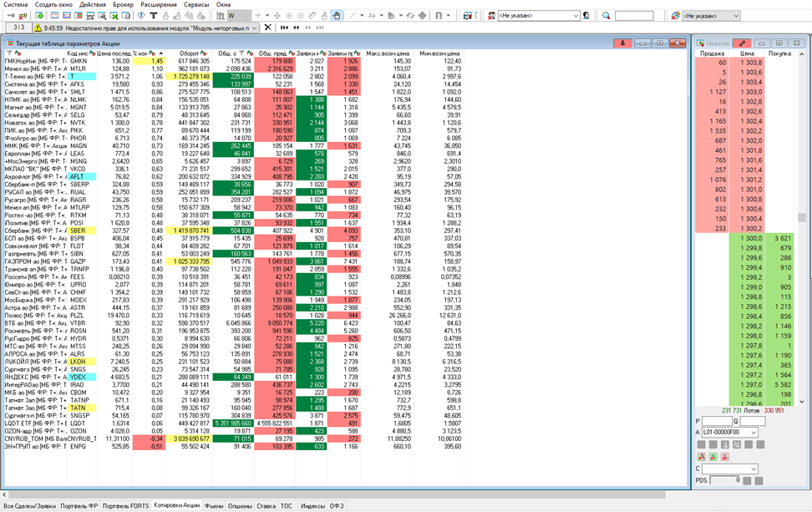
Task: Select the four-arrow move chart tool
Action: 277,16
